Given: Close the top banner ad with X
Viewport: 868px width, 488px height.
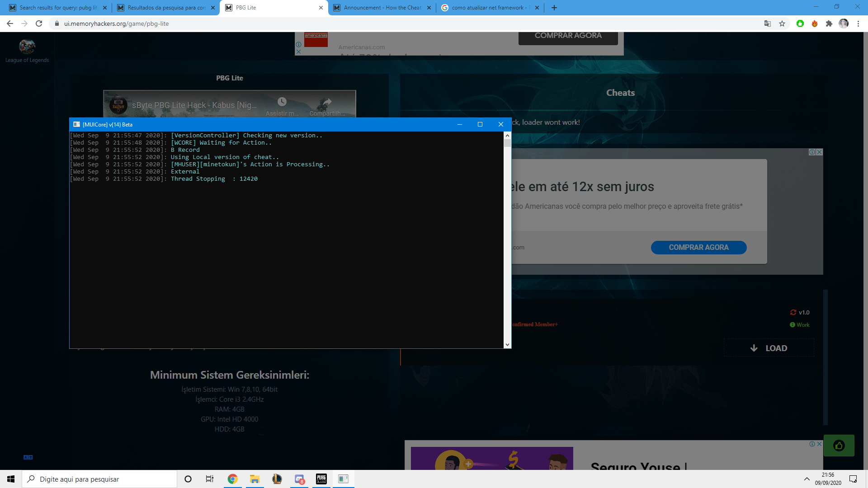Looking at the screenshot, I should (298, 52).
